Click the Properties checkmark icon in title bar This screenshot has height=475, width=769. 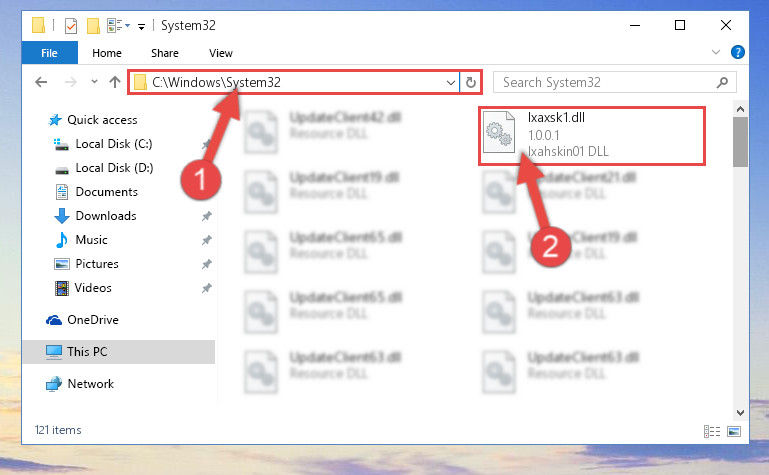71,25
